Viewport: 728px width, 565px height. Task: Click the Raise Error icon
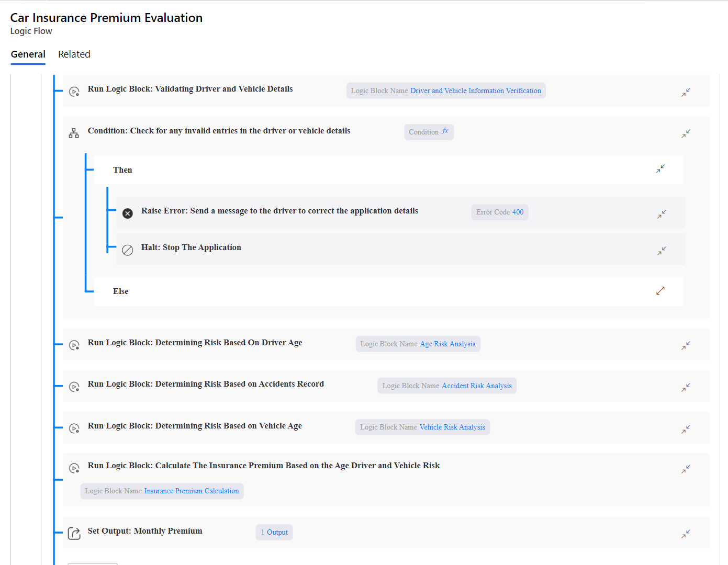pyautogui.click(x=128, y=213)
